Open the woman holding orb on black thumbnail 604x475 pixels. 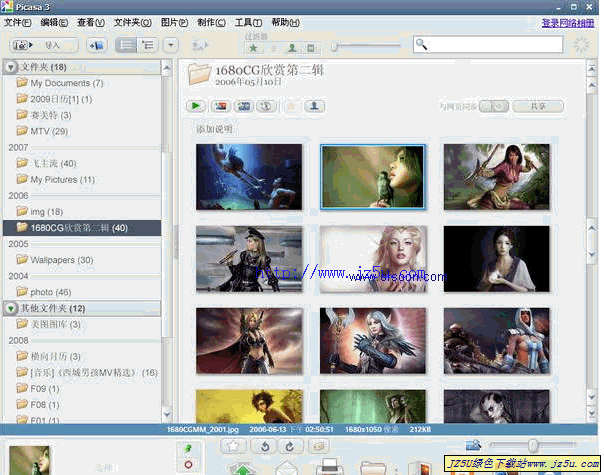497,259
